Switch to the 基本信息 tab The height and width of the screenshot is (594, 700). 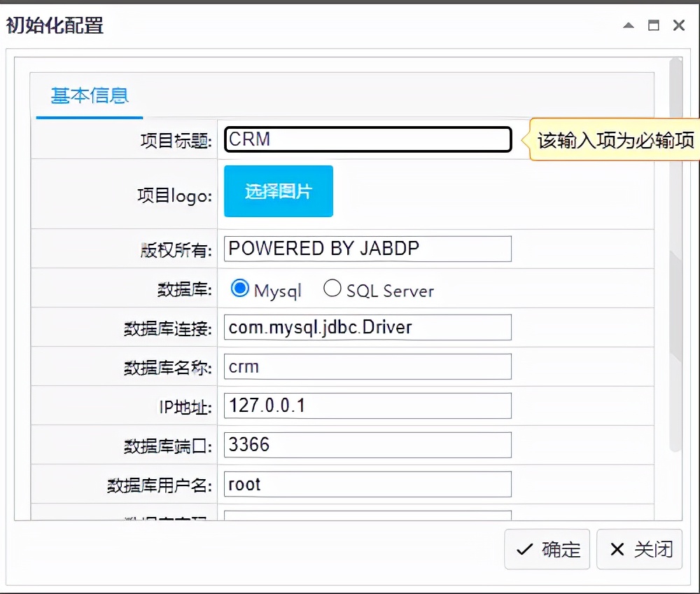(90, 96)
